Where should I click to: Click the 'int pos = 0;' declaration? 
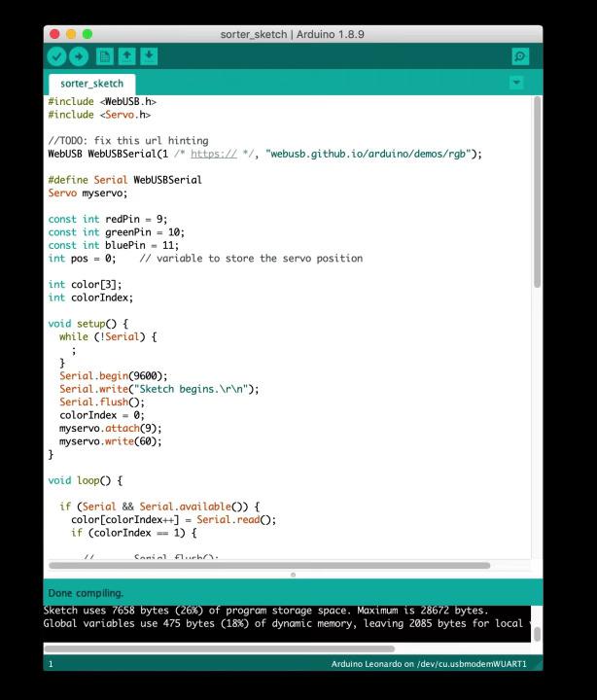(82, 259)
